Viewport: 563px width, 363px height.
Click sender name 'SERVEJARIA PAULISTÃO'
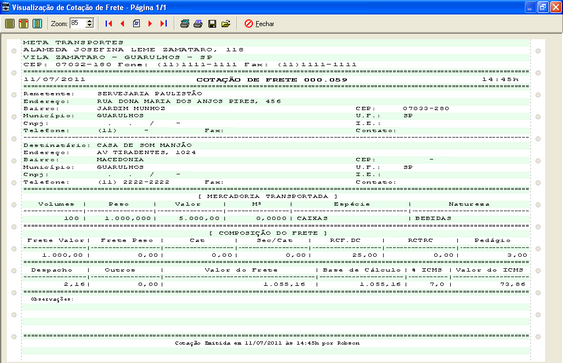pyautogui.click(x=150, y=94)
